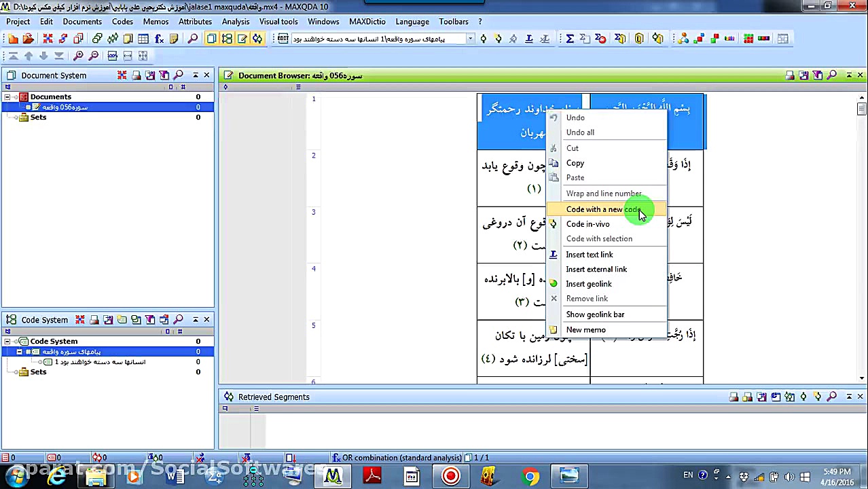This screenshot has width=868, height=489.
Task: Toggle the Document Browser window button in toolbar
Action: pos(242,39)
